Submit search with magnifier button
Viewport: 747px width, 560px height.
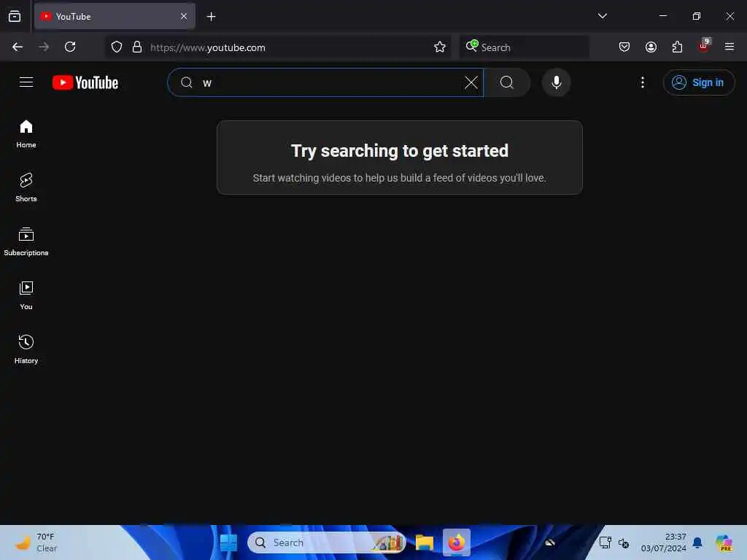(x=507, y=82)
